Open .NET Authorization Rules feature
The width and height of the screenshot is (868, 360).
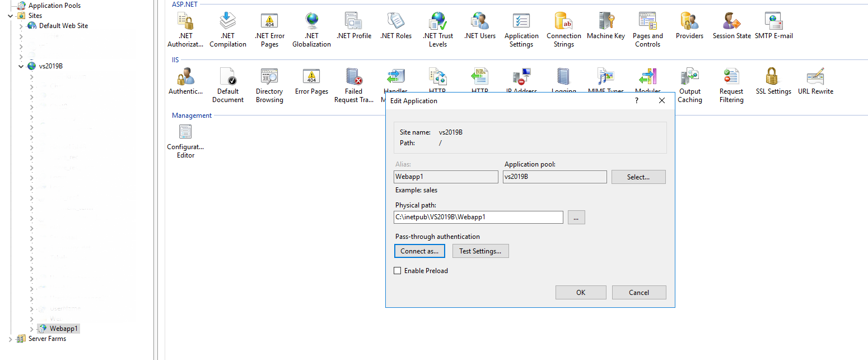coord(185,30)
